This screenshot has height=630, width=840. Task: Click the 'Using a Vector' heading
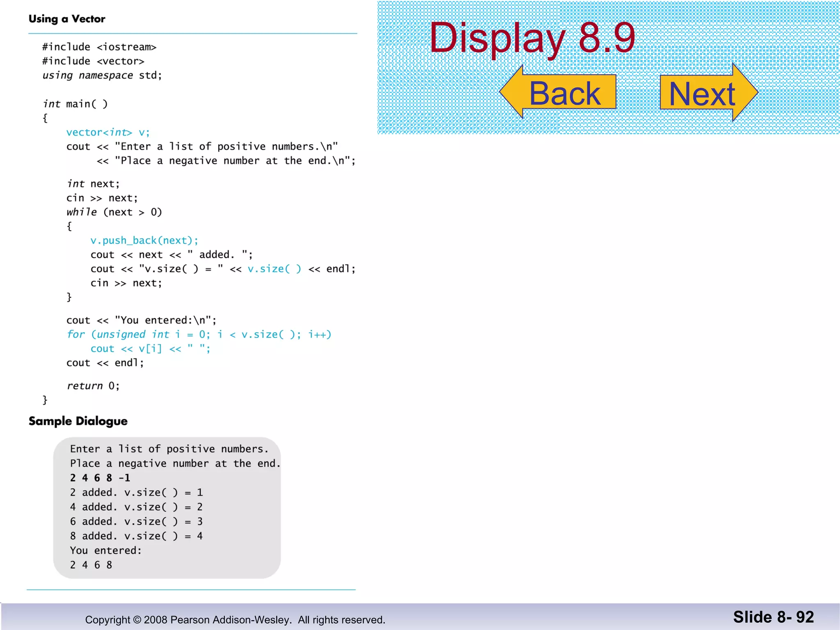point(67,19)
